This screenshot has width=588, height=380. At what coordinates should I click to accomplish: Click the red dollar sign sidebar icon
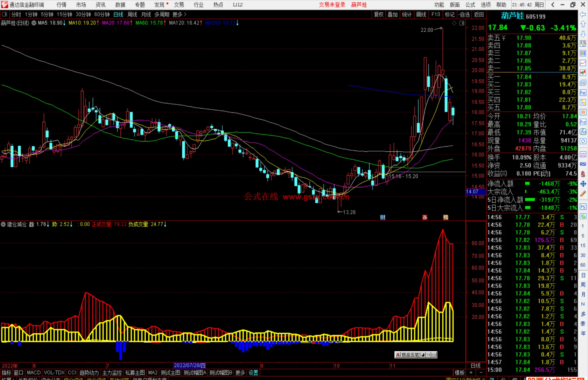tap(583, 174)
